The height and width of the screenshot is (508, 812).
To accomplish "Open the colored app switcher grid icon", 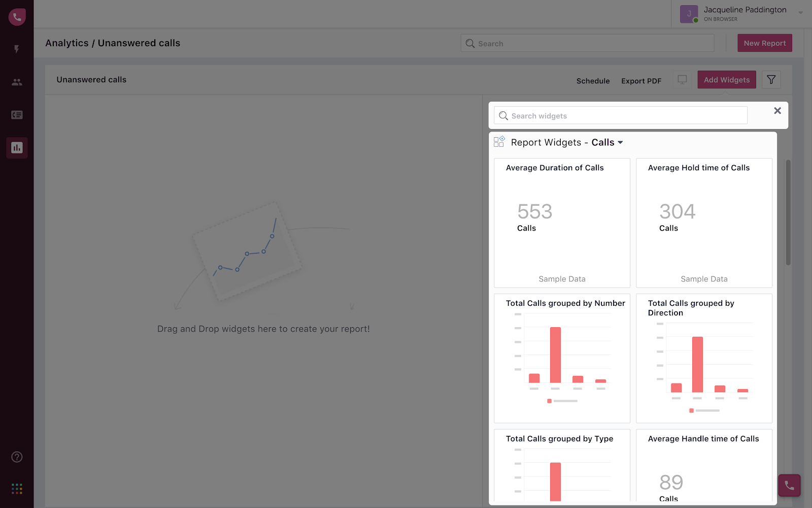I will coord(17,489).
